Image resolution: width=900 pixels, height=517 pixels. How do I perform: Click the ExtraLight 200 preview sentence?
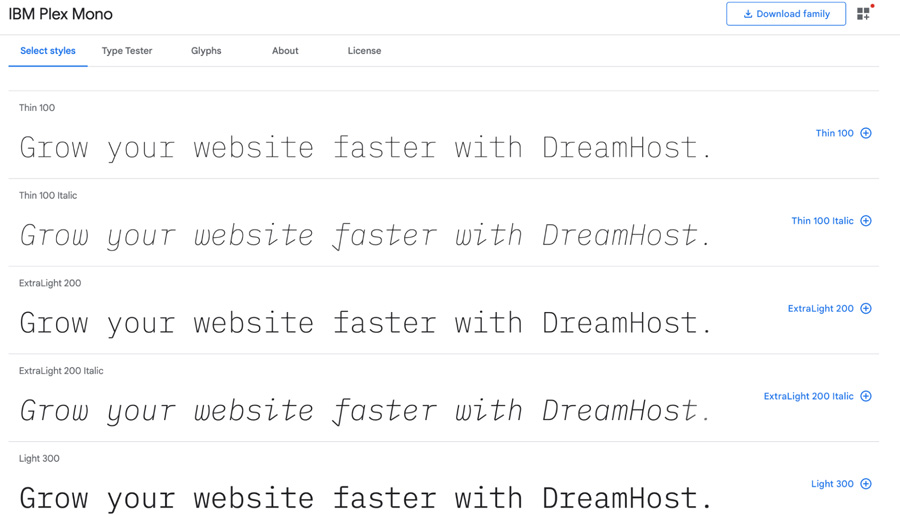365,324
